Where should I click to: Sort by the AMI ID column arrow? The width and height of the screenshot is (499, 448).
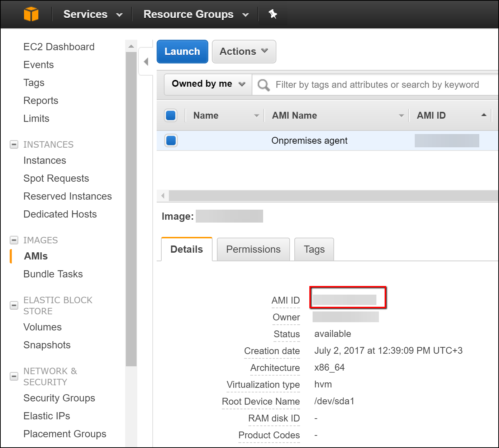(x=484, y=115)
